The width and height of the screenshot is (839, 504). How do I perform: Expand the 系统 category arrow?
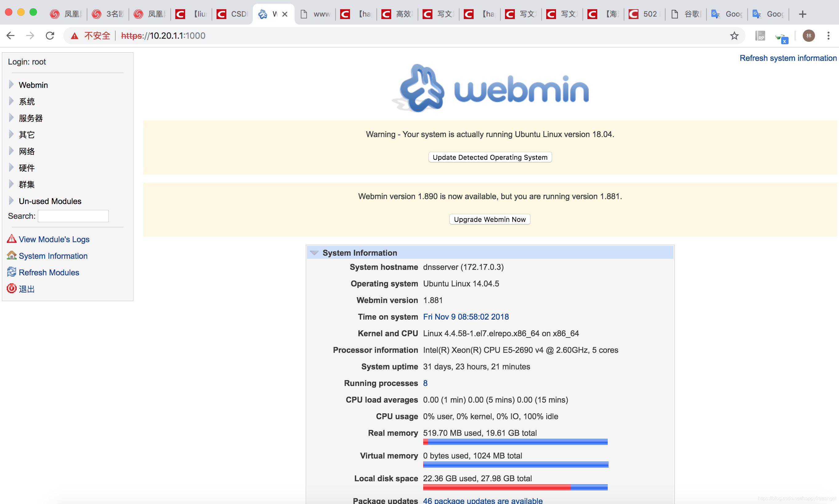(11, 101)
